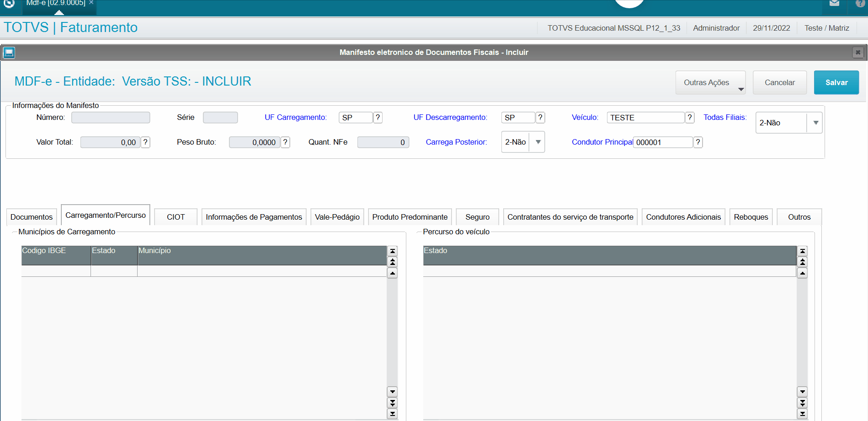Jump to last row in Municípios de Carregamento grid

(393, 414)
